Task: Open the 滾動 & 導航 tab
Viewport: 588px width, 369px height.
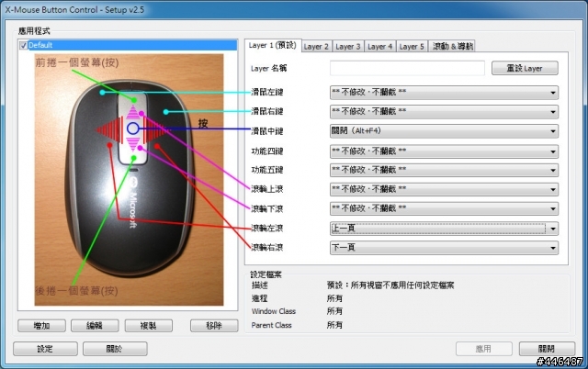Action: pos(452,47)
